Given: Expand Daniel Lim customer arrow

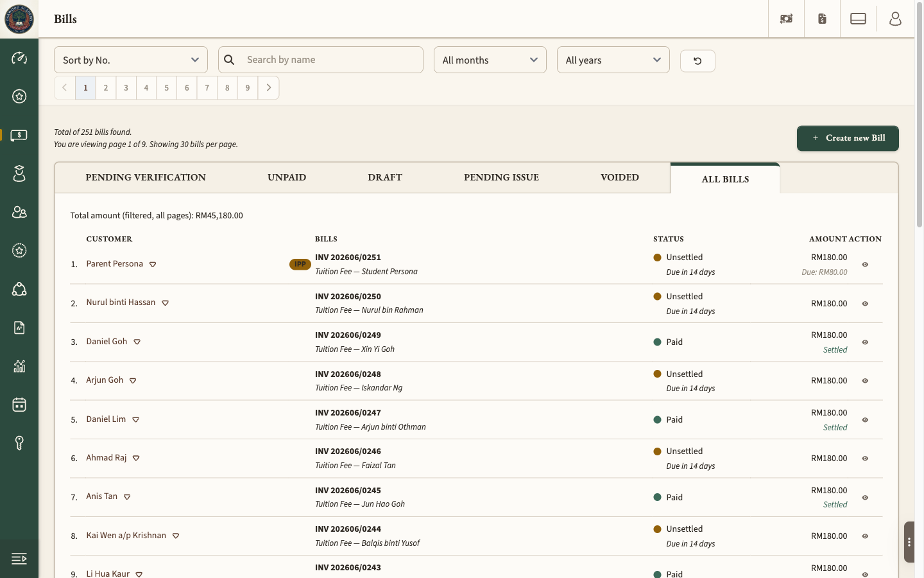Looking at the screenshot, I should [x=135, y=419].
